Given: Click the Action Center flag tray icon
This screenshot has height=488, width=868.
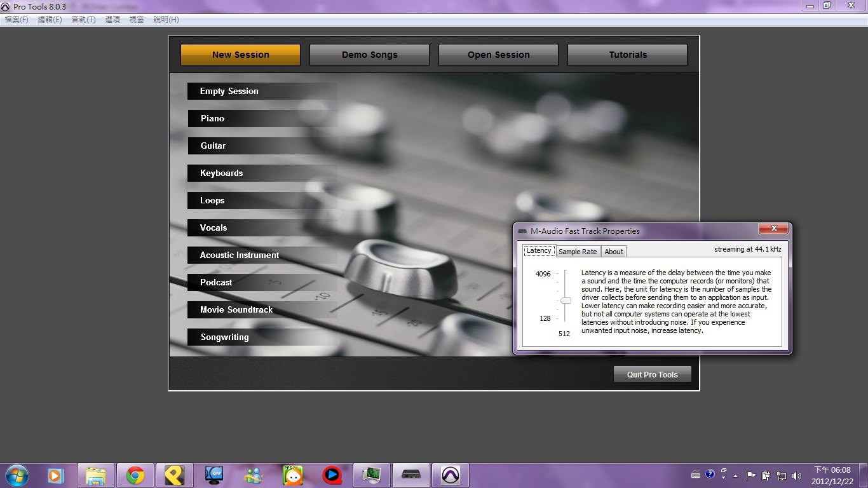Looking at the screenshot, I should (750, 475).
